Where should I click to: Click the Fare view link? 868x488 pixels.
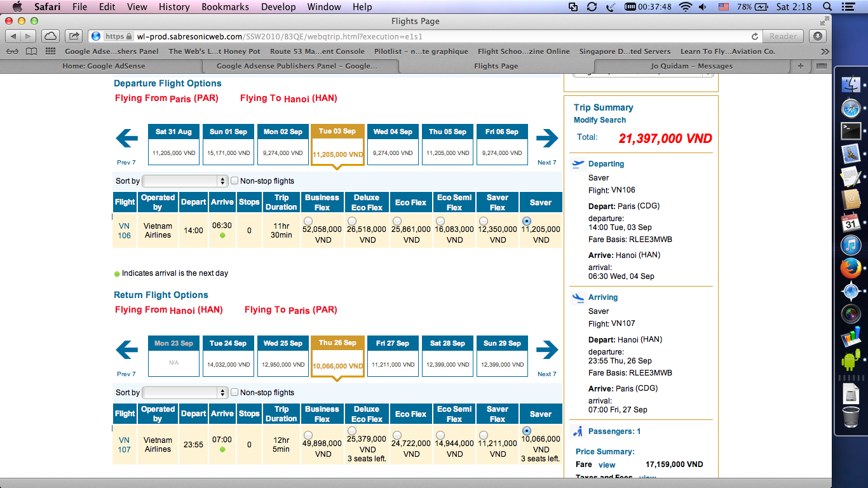tap(607, 464)
